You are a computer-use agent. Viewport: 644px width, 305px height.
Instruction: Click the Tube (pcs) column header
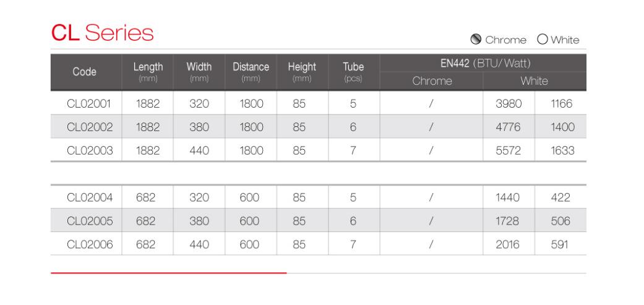353,72
